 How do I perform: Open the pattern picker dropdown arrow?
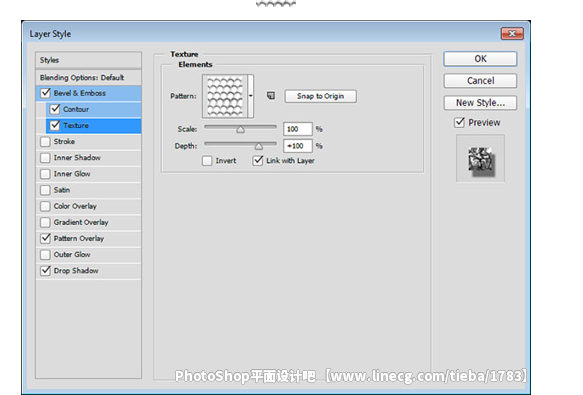tap(251, 96)
